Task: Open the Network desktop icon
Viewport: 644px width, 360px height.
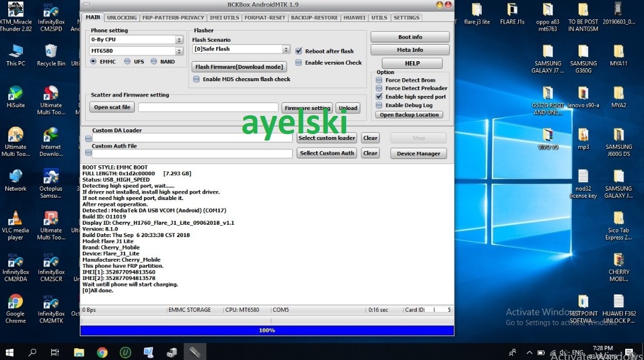Action: (16, 180)
